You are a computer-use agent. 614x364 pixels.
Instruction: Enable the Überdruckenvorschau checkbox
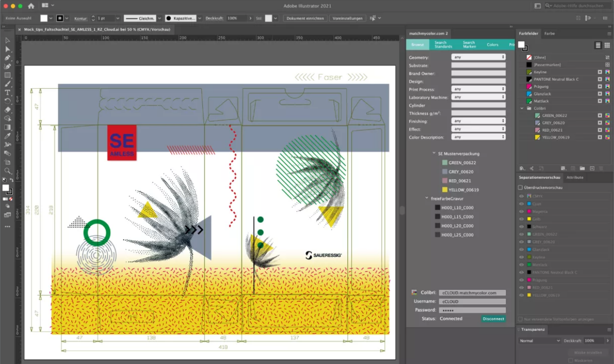coord(520,187)
